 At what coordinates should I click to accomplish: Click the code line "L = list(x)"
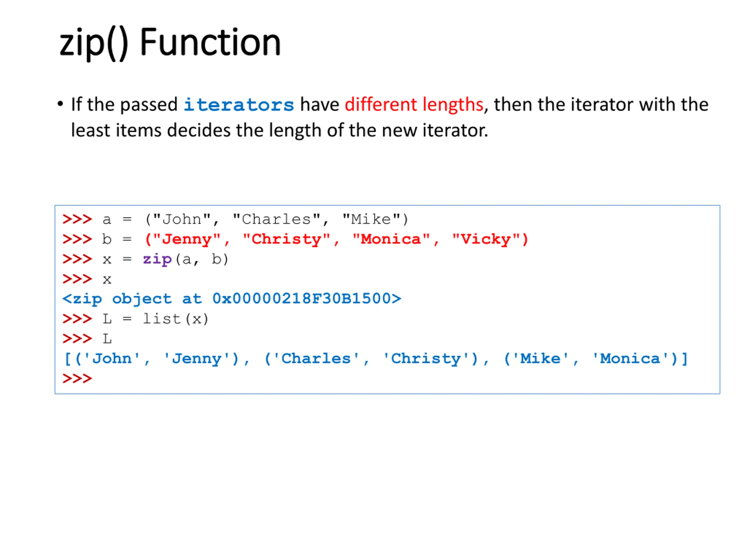[135, 319]
